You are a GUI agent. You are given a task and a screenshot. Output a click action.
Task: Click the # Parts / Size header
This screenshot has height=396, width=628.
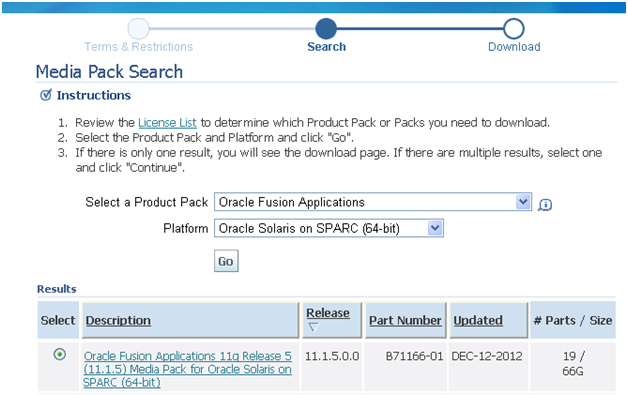click(573, 320)
